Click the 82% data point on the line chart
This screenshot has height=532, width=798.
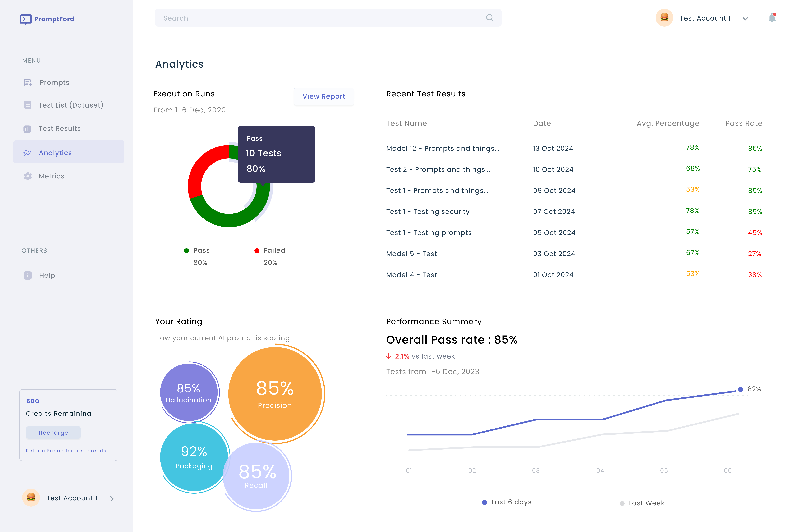[x=741, y=389]
